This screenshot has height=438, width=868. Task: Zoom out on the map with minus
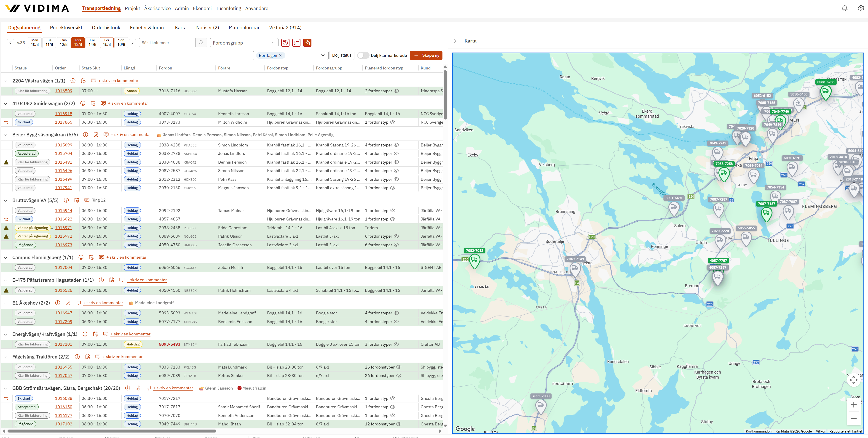click(x=854, y=419)
